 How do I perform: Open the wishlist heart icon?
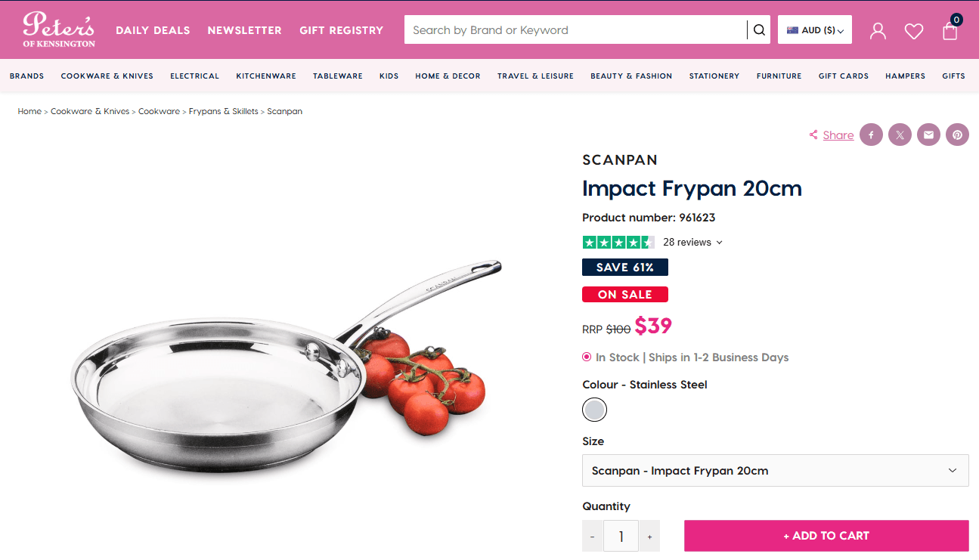coord(914,31)
